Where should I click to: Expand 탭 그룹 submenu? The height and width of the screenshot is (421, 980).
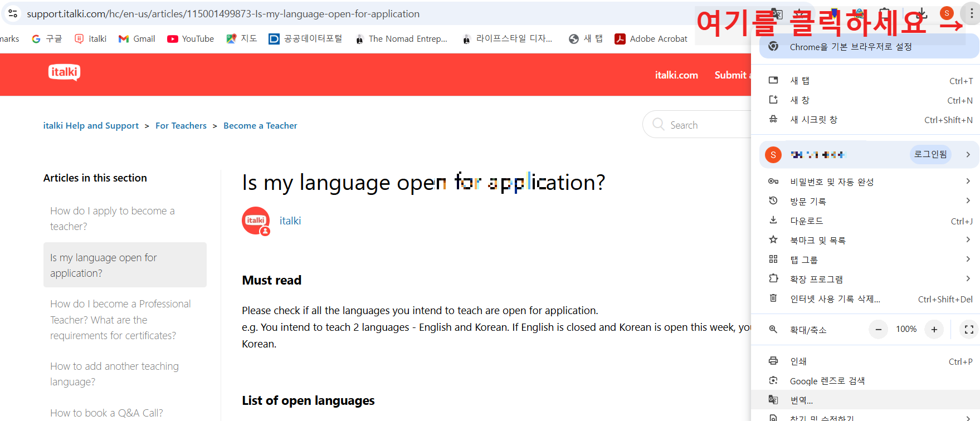tap(968, 259)
